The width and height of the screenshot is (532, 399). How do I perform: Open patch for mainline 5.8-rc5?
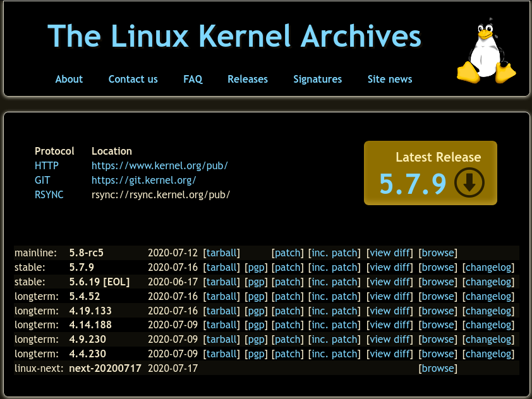point(287,253)
